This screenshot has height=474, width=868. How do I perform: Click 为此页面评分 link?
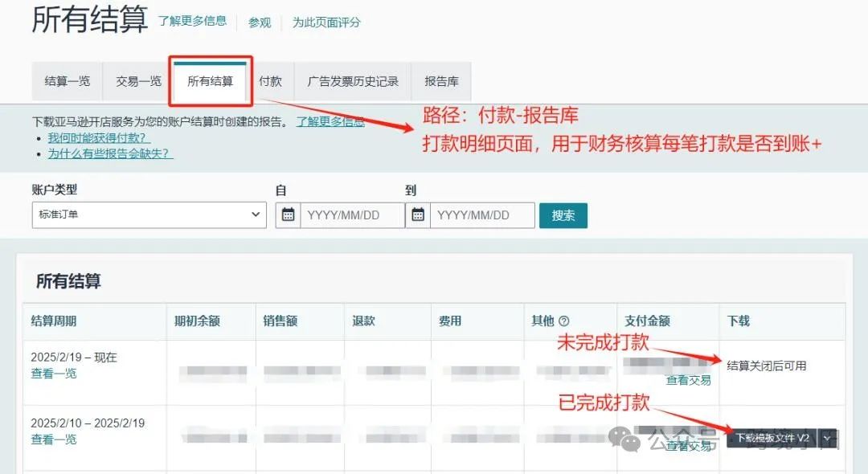(326, 22)
